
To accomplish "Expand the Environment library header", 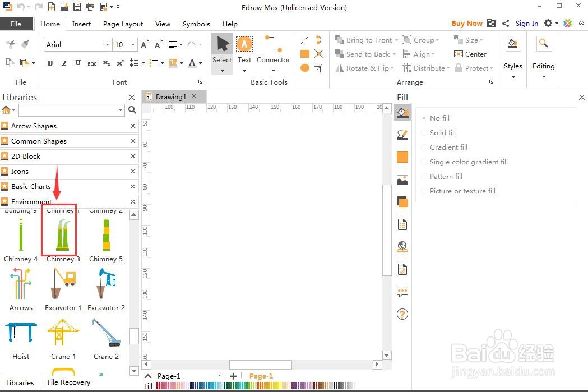I will [x=70, y=201].
